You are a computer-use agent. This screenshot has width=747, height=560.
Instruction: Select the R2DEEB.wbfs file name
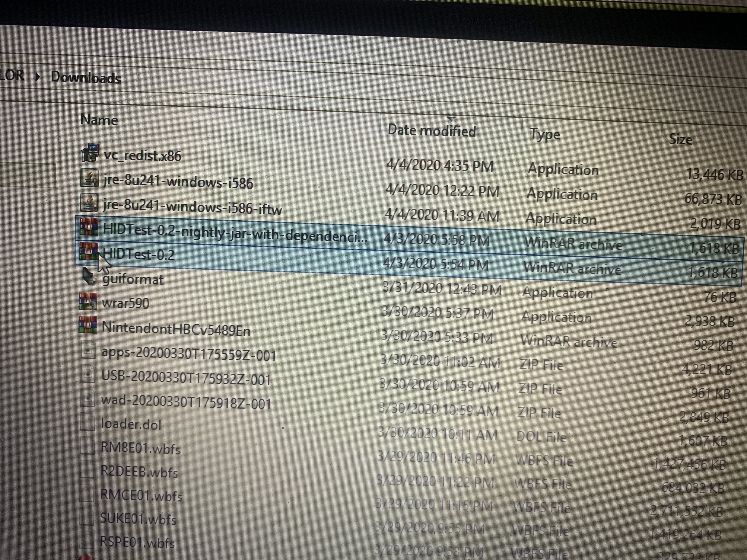[139, 472]
